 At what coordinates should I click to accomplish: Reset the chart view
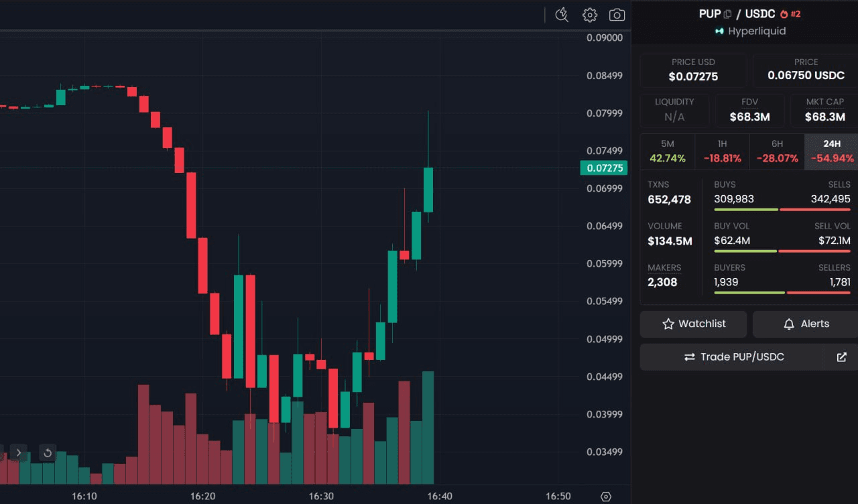[48, 453]
